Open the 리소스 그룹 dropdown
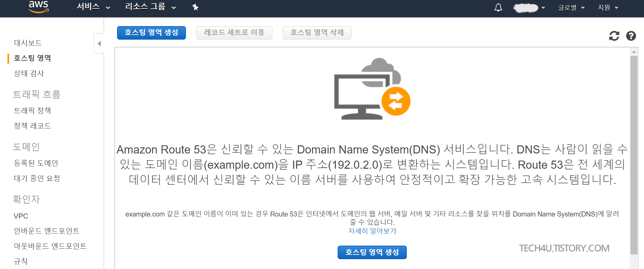 click(150, 7)
